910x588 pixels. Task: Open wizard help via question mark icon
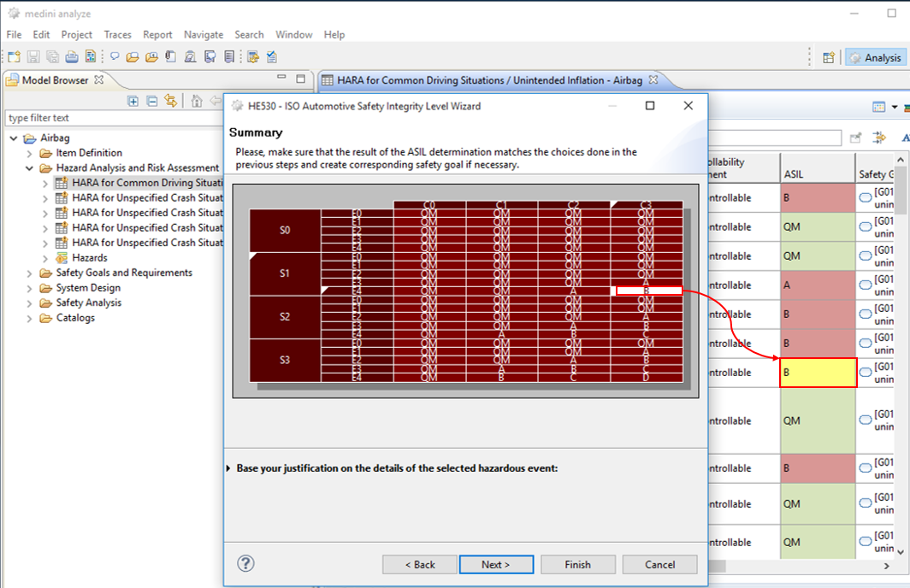[245, 563]
